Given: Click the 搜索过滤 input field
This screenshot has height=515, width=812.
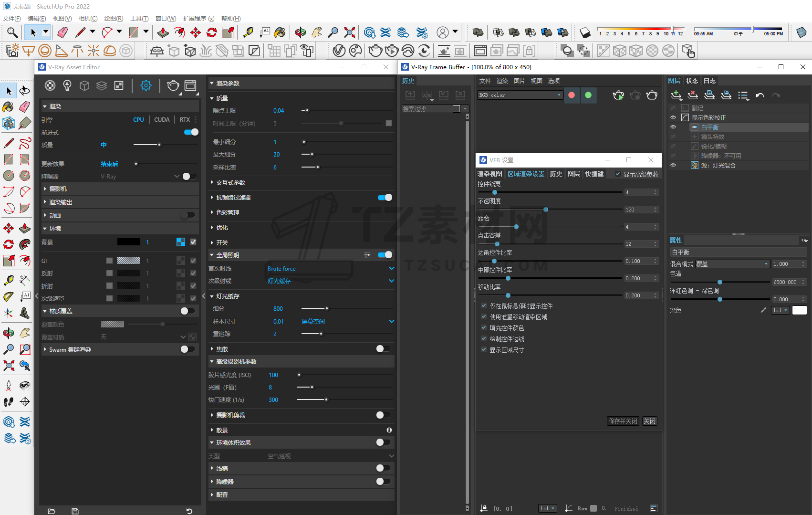Looking at the screenshot, I should [427, 109].
